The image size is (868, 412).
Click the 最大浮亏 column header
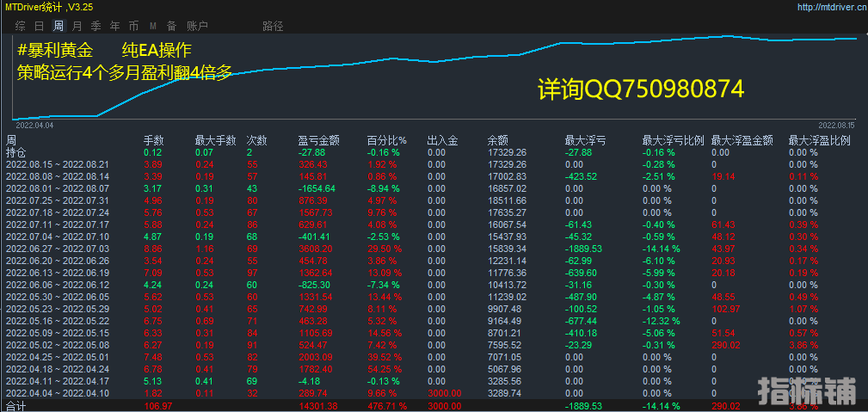click(584, 140)
